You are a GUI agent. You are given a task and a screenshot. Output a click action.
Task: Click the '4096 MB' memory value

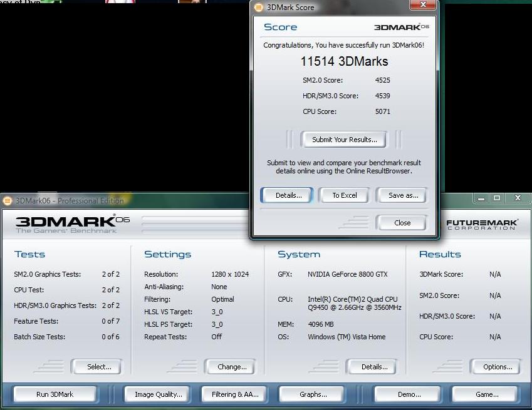(x=321, y=324)
